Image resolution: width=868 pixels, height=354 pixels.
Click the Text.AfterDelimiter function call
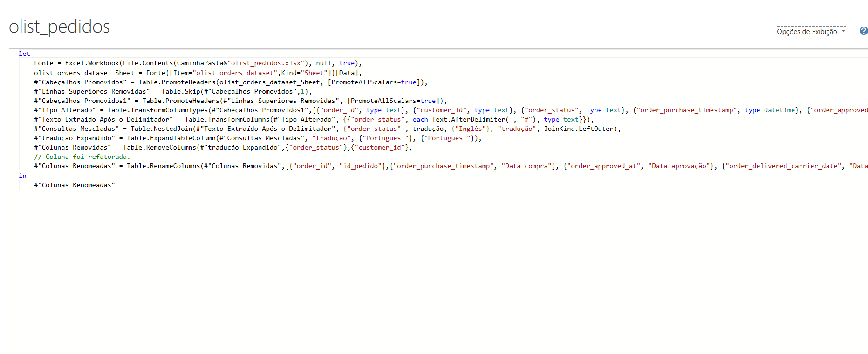point(485,119)
